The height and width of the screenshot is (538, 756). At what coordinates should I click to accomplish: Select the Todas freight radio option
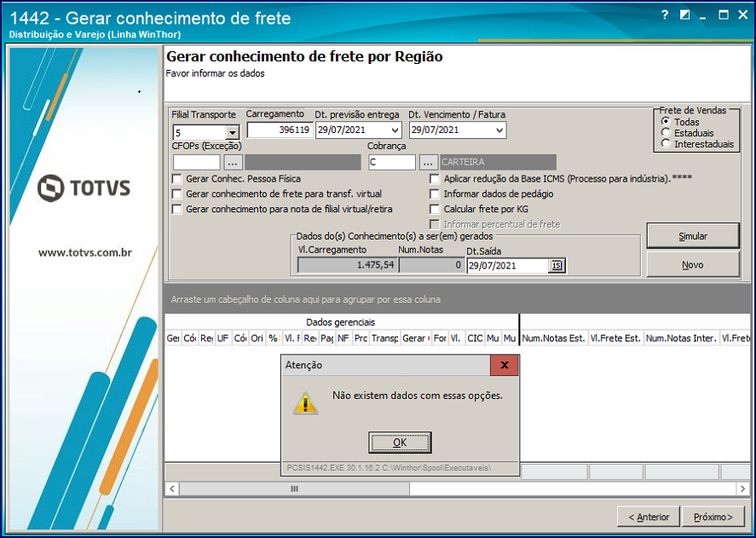pos(666,122)
